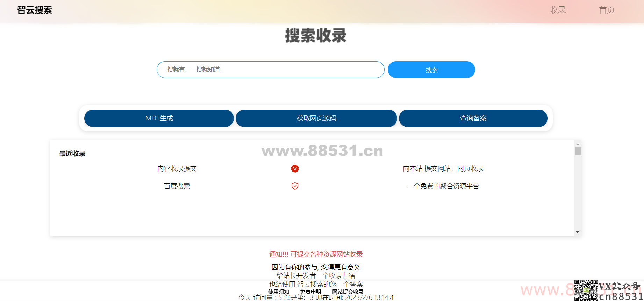Click text 给站长开发者一个收录归宿
This screenshot has height=301, width=644.
click(x=316, y=276)
